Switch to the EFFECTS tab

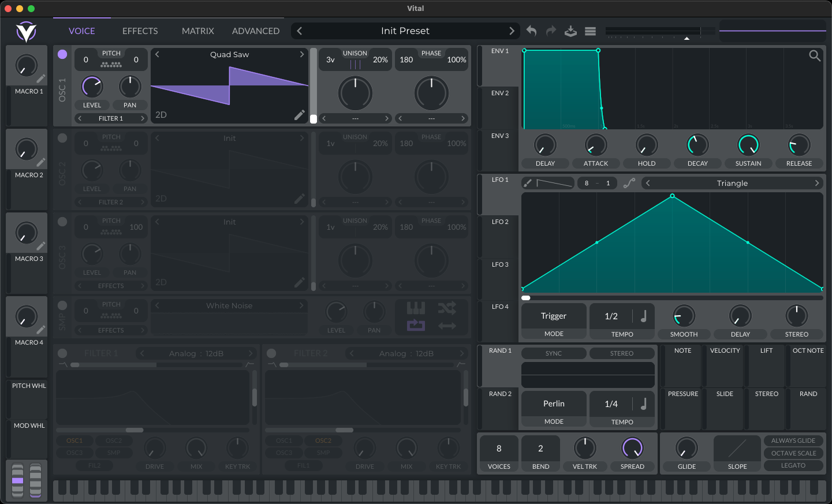click(x=140, y=31)
